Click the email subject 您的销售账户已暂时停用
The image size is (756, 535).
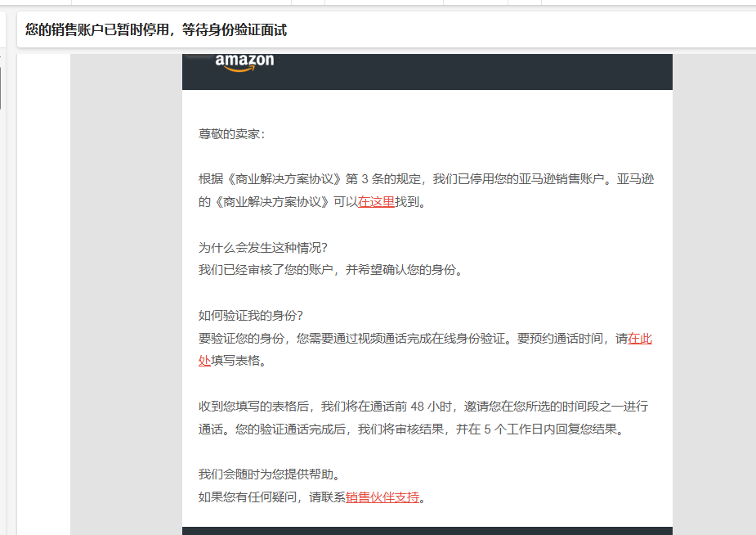pyautogui.click(x=156, y=30)
